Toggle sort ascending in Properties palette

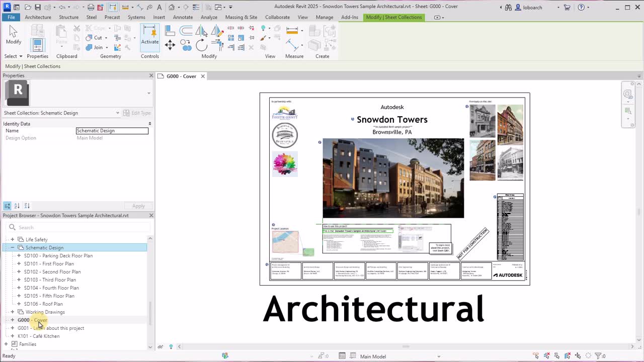point(17,206)
